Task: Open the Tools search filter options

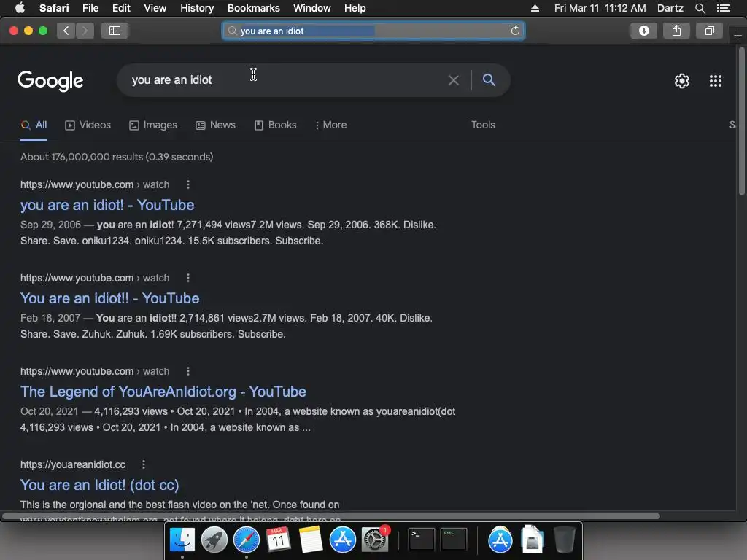Action: (x=483, y=125)
